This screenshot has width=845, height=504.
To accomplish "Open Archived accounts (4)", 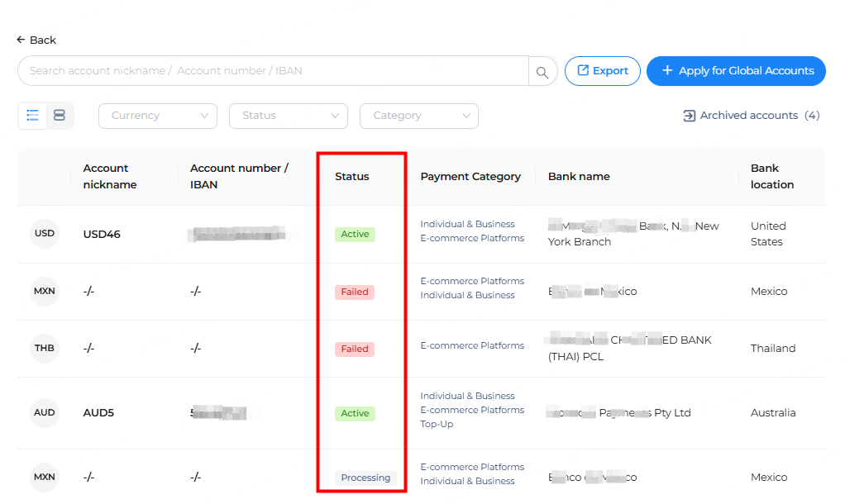I will tap(752, 115).
